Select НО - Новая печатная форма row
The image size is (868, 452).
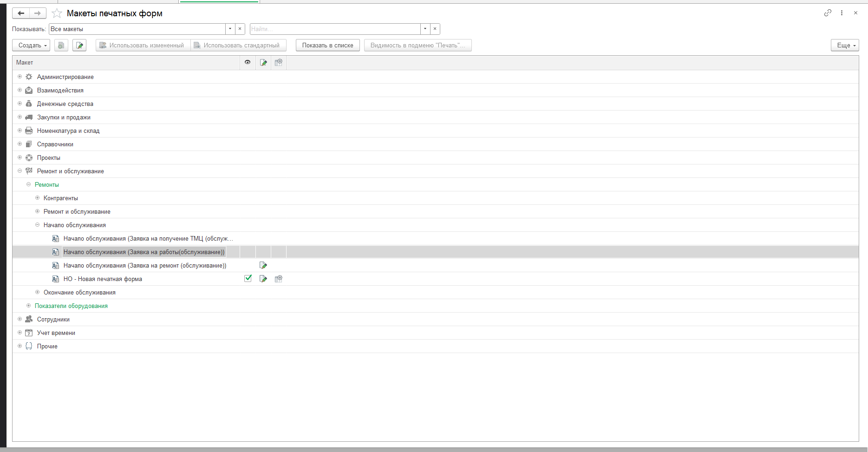click(x=103, y=279)
